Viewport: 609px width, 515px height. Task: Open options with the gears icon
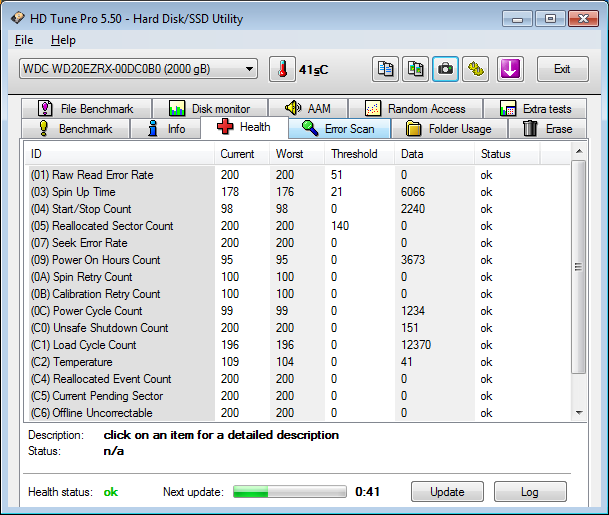click(475, 69)
